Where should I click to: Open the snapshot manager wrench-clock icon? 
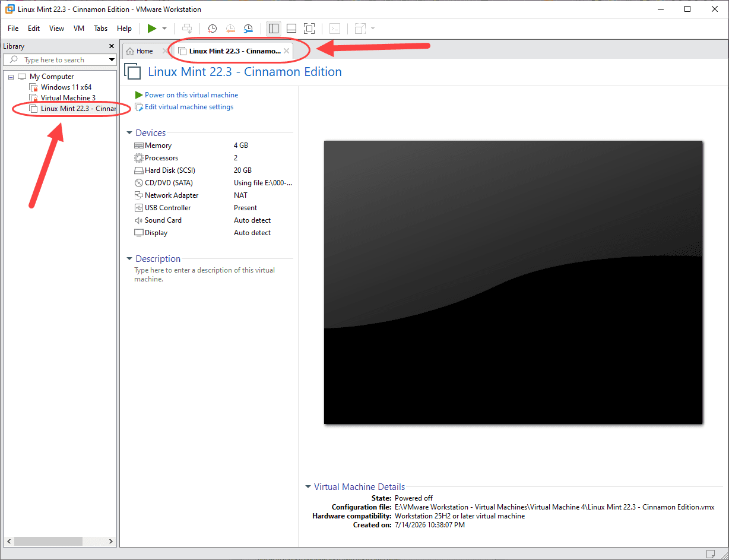tap(248, 29)
